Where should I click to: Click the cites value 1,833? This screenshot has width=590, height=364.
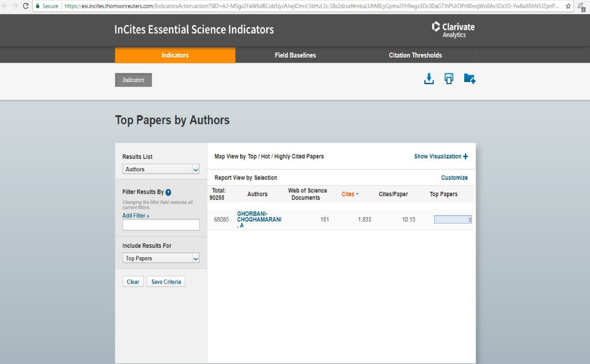pyautogui.click(x=364, y=220)
